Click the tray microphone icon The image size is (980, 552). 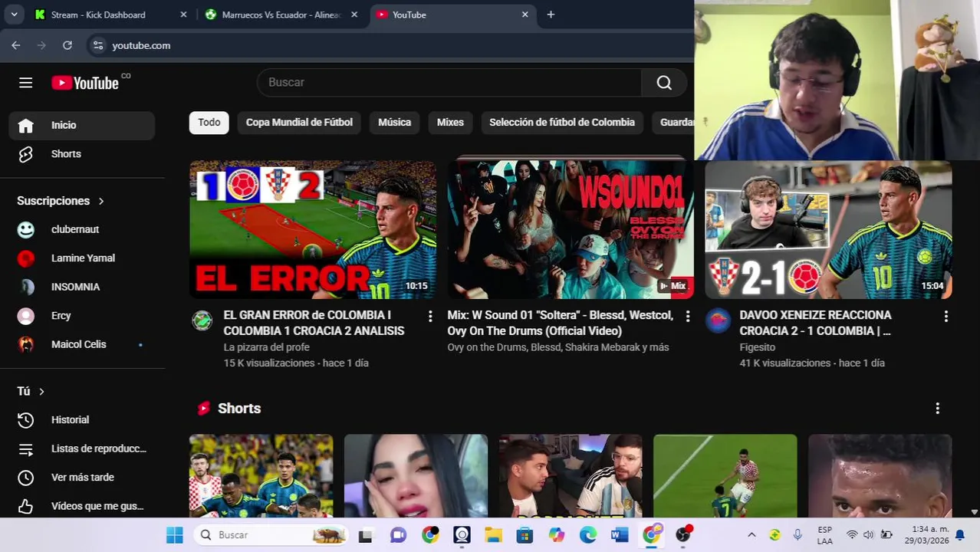pyautogui.click(x=797, y=535)
